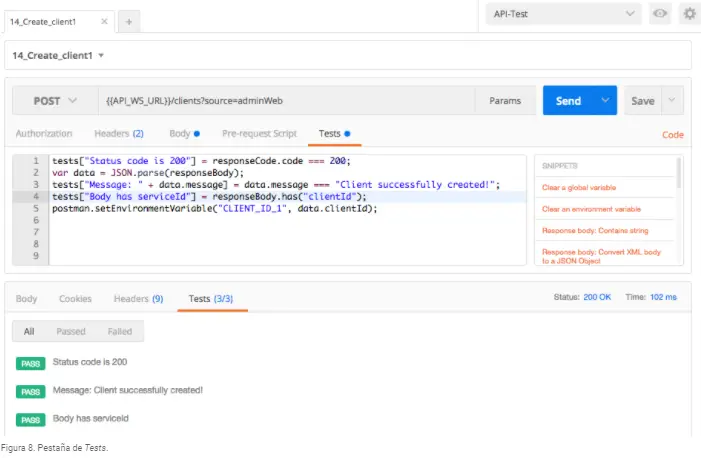Select the request Tests tab
The height and width of the screenshot is (458, 701).
click(334, 133)
